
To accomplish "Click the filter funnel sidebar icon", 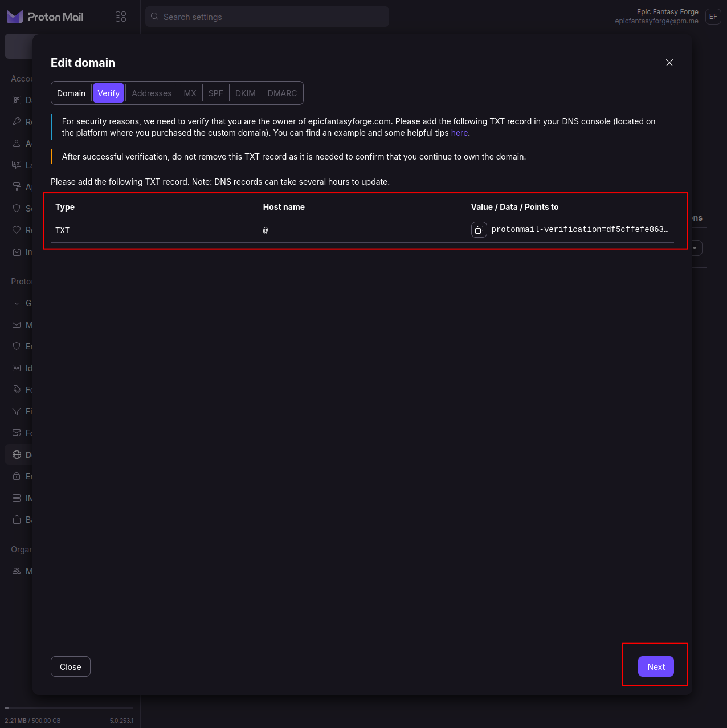I will pyautogui.click(x=17, y=411).
